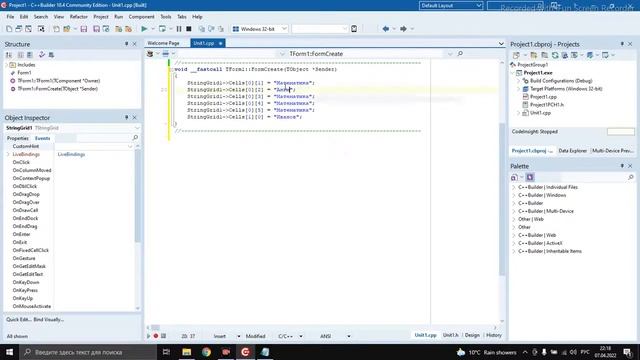This screenshot has height=360, width=640.
Task: Open the Project menu
Action: (101, 17)
